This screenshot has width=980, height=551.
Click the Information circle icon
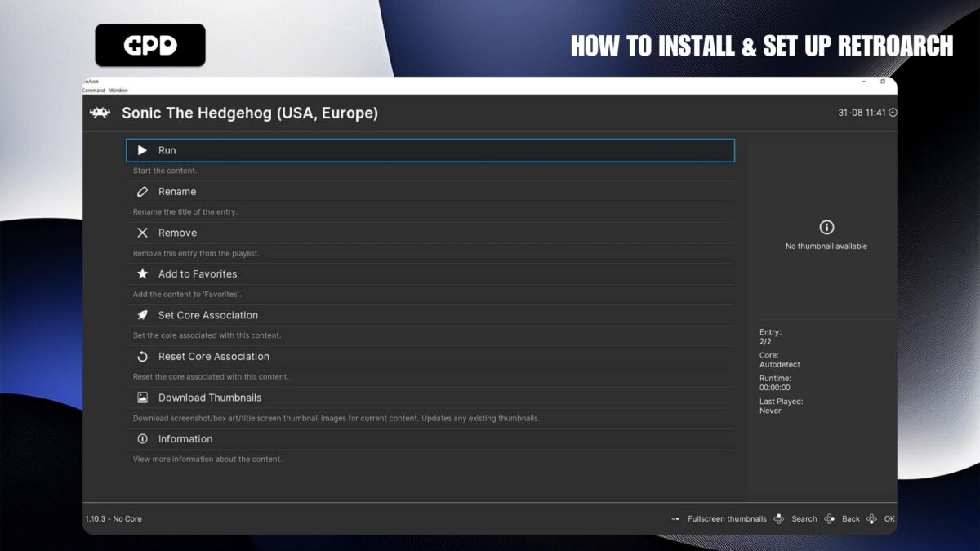(x=142, y=439)
